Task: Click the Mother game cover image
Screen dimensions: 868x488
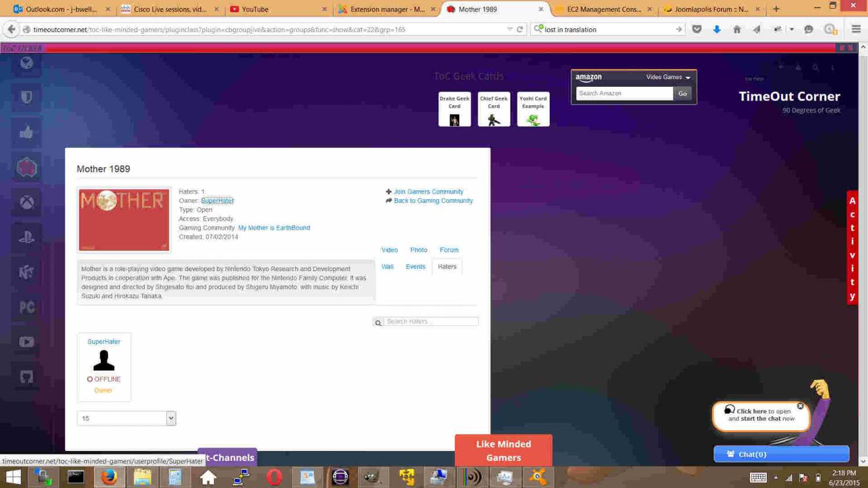Action: 124,220
